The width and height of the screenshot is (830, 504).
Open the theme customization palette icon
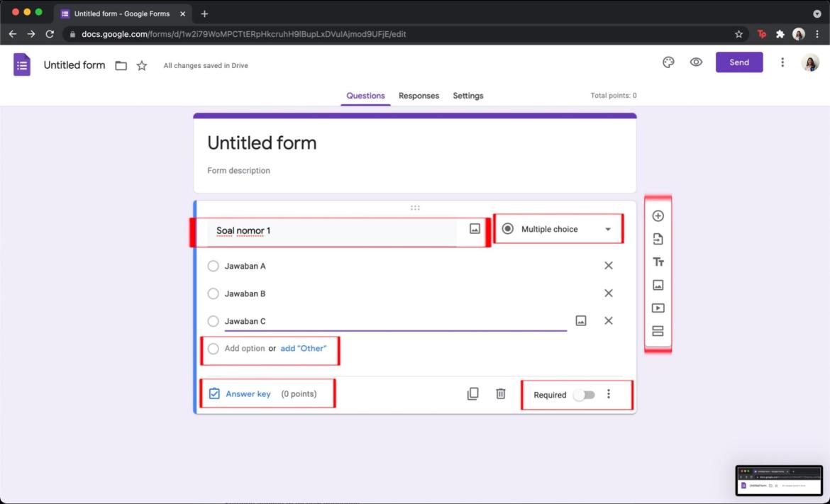668,62
